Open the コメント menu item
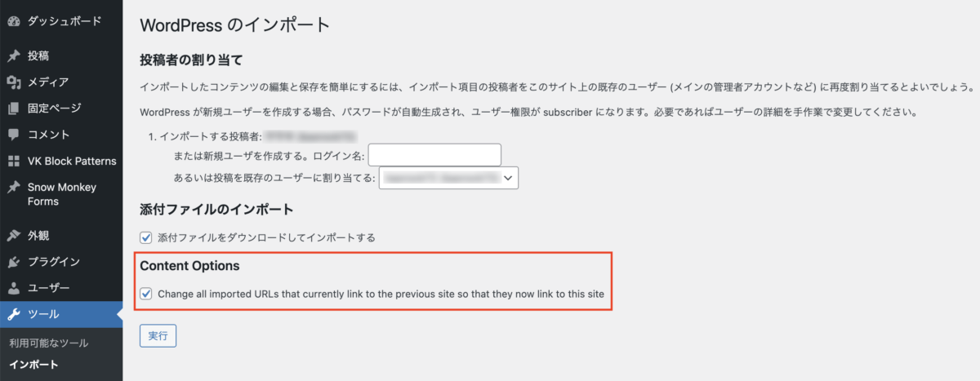Image resolution: width=980 pixels, height=381 pixels. pyautogui.click(x=48, y=135)
